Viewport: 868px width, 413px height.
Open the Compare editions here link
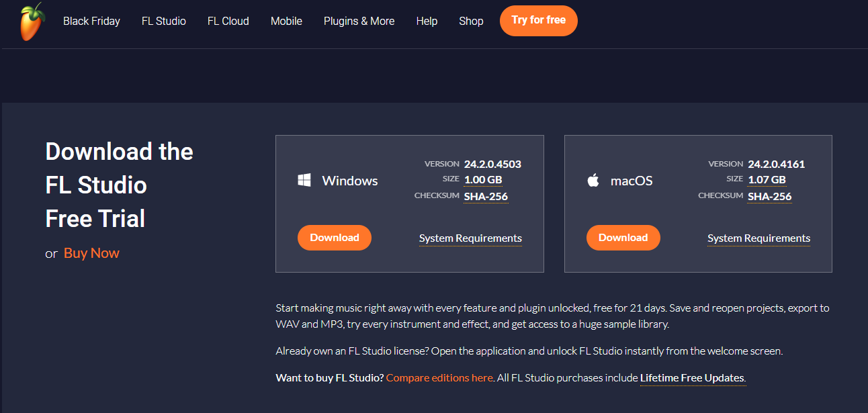tap(439, 377)
